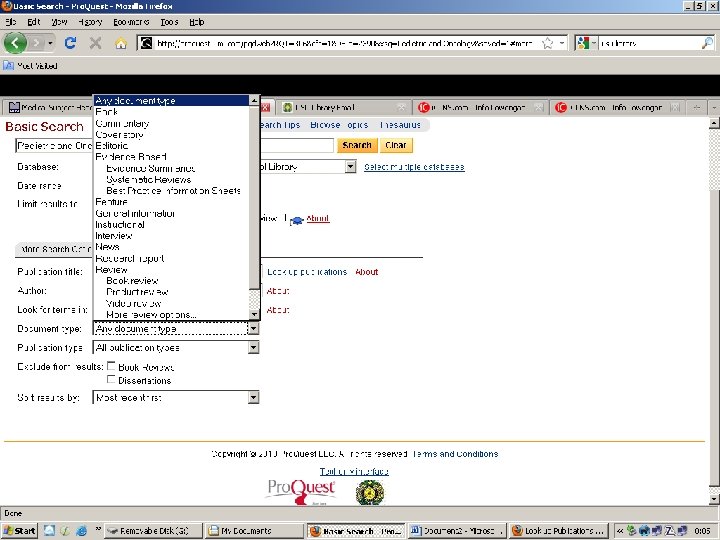The image size is (720, 540).
Task: Open the back/forward history dropdown arrow
Action: [x=50, y=43]
